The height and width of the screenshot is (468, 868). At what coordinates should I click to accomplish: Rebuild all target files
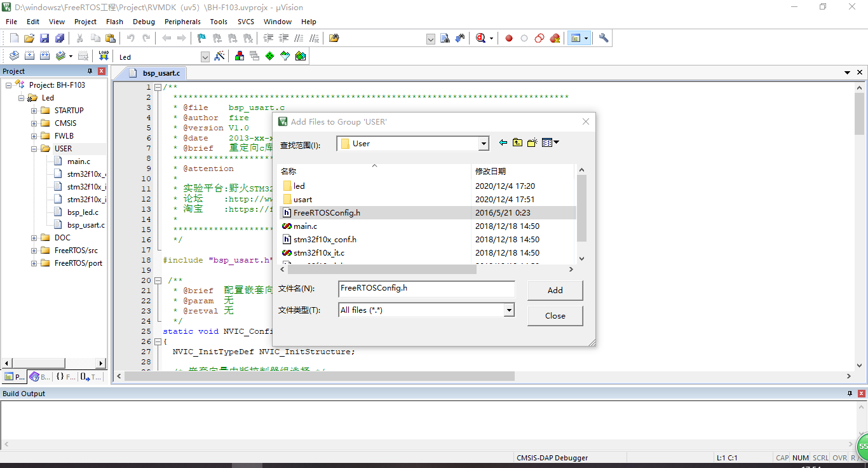44,55
